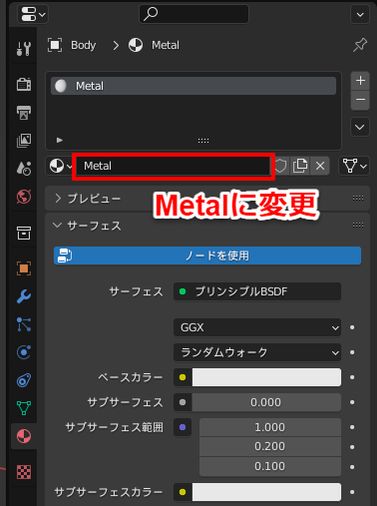Toggle the fake user shield icon

click(x=281, y=166)
